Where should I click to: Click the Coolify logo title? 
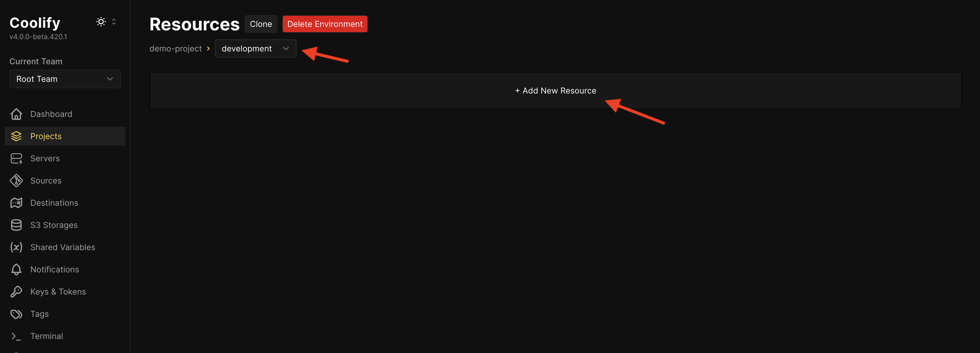[x=35, y=23]
